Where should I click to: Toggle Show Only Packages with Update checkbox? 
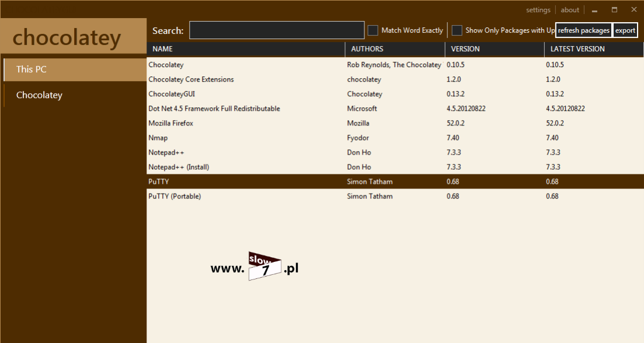point(457,30)
